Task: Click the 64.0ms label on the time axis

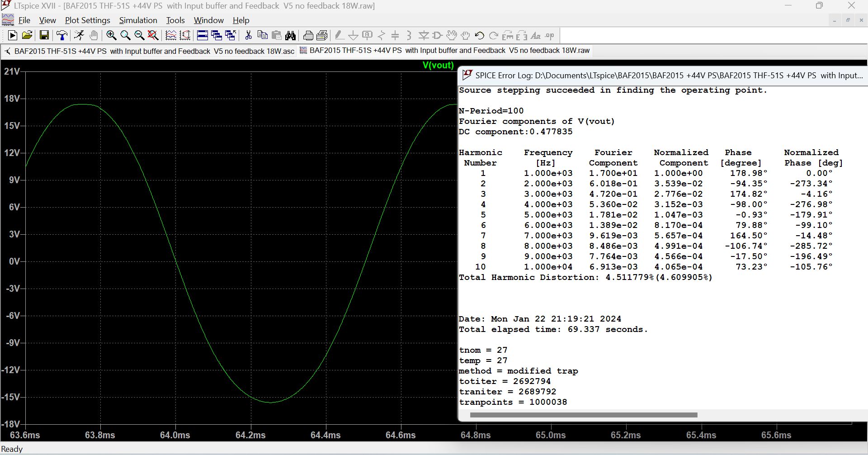Action: point(175,435)
